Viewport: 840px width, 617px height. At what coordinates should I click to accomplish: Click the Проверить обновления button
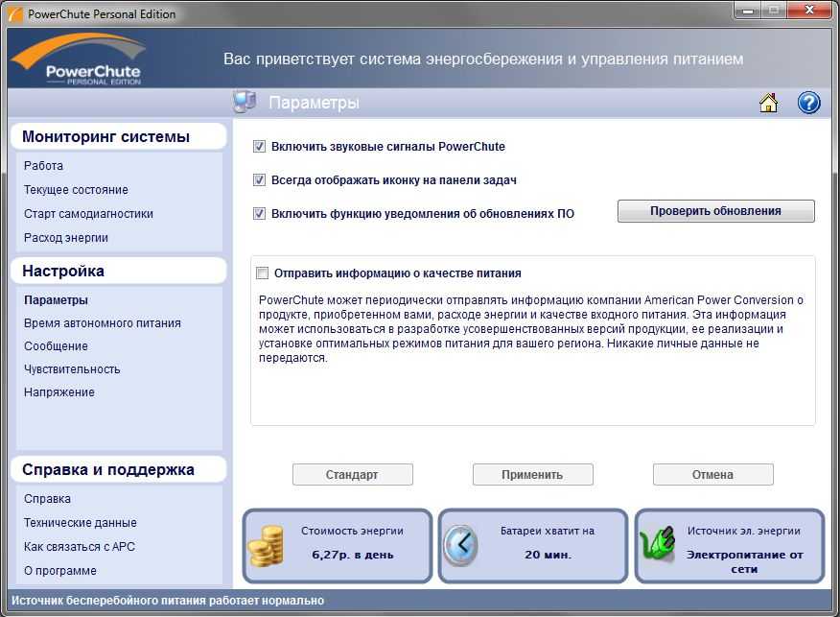coord(715,210)
